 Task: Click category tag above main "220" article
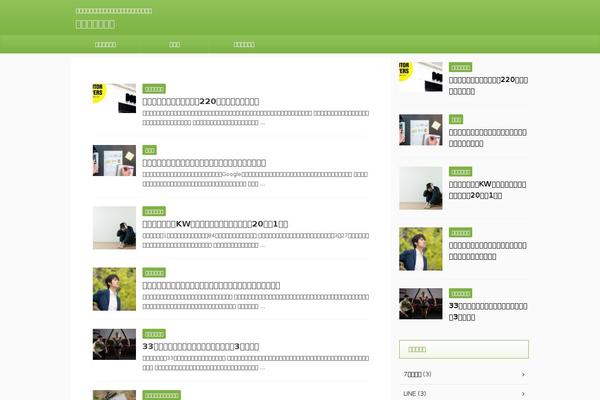tap(154, 89)
